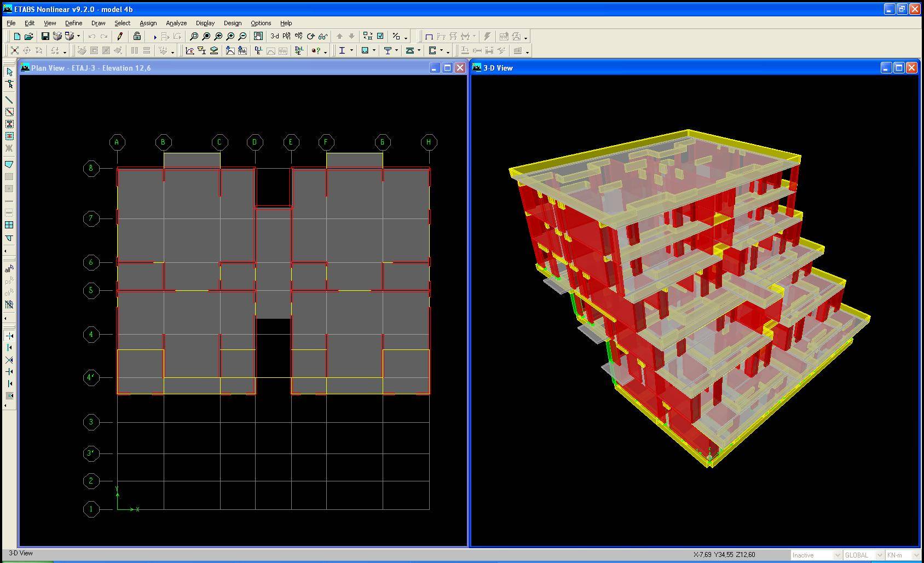The image size is (924, 563).
Task: Choose the Draw Lines tool in sidebar
Action: pos(9,100)
